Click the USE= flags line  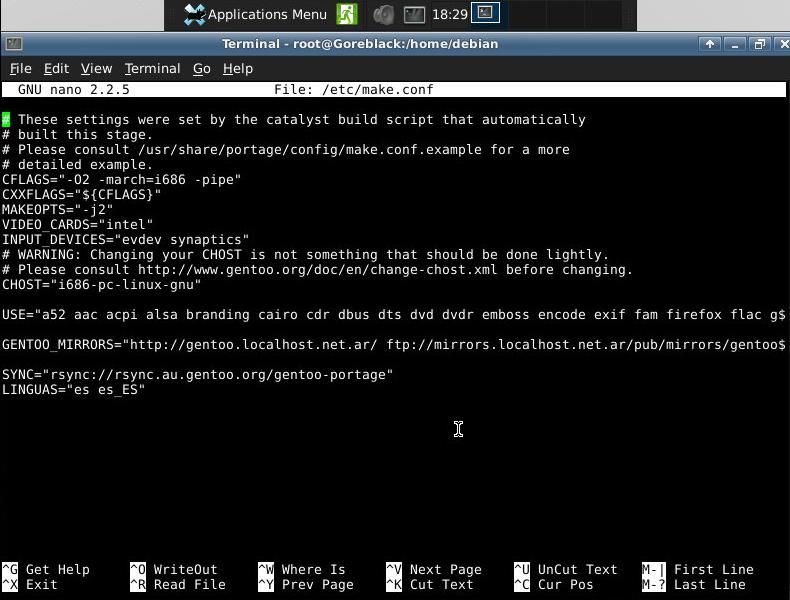(394, 315)
